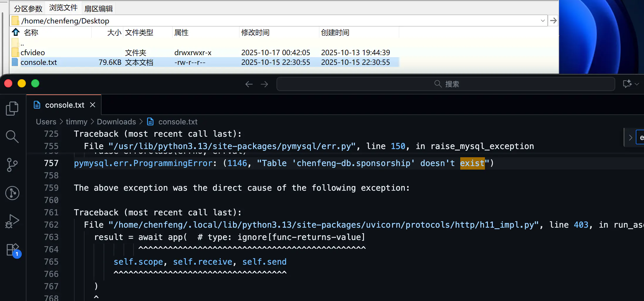Expand the path address dropdown arrow
Screen dimensions: 644x301
coord(542,21)
